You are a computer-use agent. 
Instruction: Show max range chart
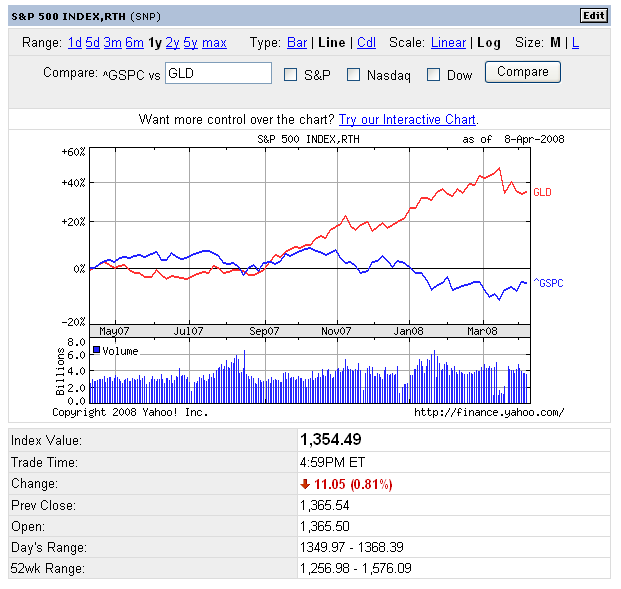(x=214, y=43)
